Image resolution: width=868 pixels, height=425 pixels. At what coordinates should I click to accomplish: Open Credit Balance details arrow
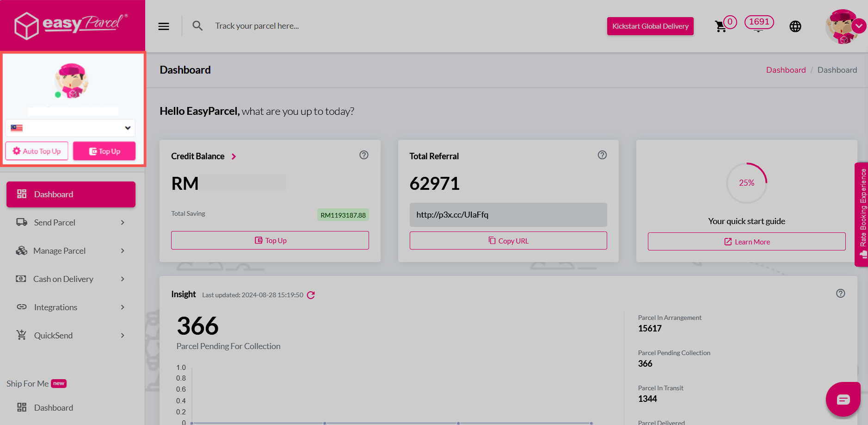coord(234,156)
